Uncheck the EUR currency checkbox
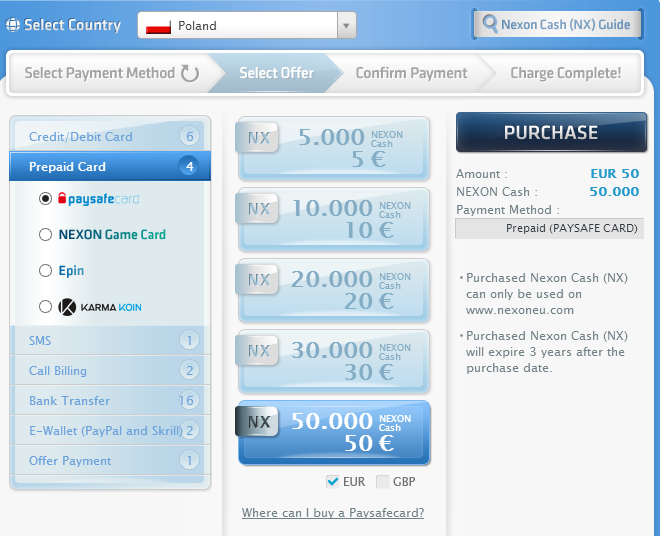 tap(333, 481)
